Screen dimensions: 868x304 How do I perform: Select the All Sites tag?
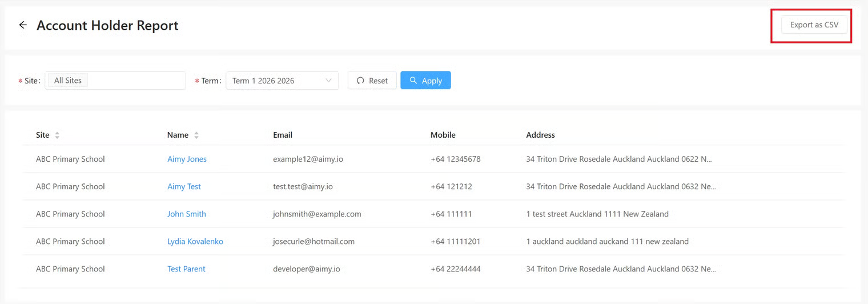click(x=67, y=81)
